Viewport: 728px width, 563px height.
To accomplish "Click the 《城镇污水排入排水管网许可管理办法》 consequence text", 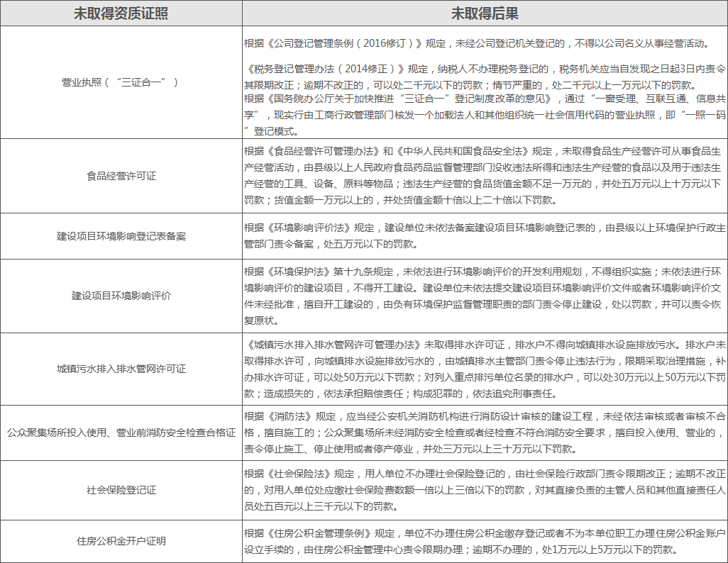I will pyautogui.click(x=485, y=369).
